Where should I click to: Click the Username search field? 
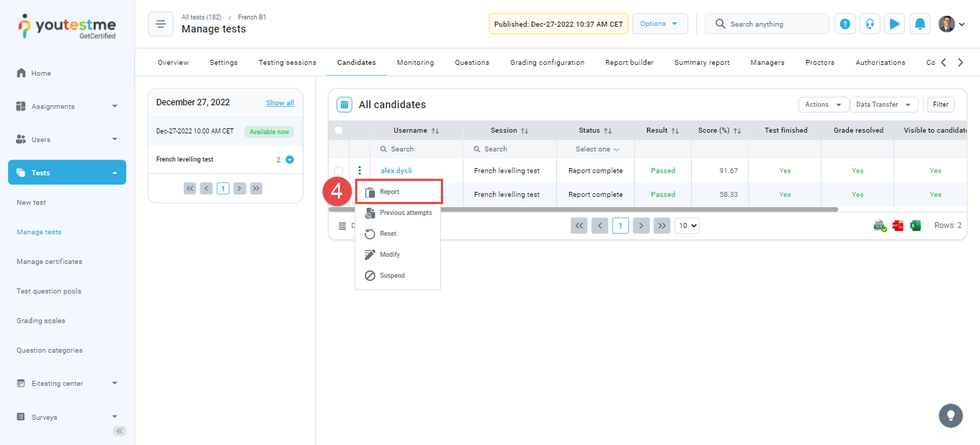point(416,149)
